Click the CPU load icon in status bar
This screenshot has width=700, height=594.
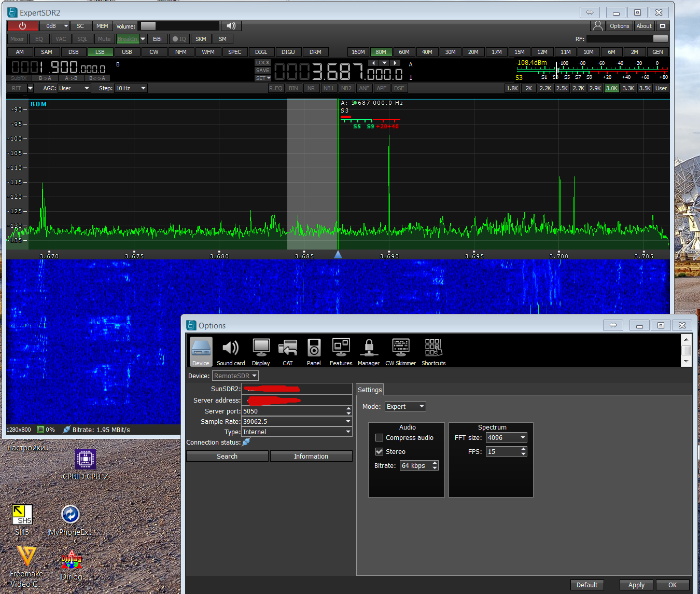[40, 430]
